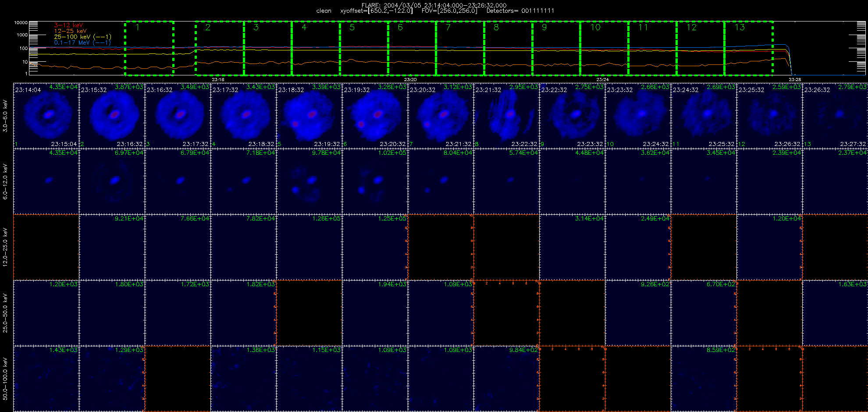Select time interval box 6 on lightcurve
The height and width of the screenshot is (412, 868).
(x=412, y=48)
